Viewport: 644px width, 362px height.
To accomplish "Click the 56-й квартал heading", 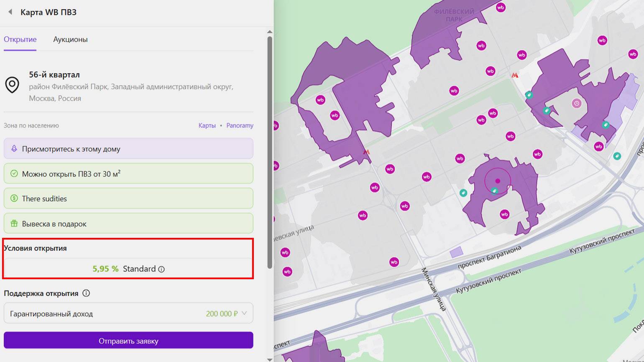I will click(x=54, y=75).
